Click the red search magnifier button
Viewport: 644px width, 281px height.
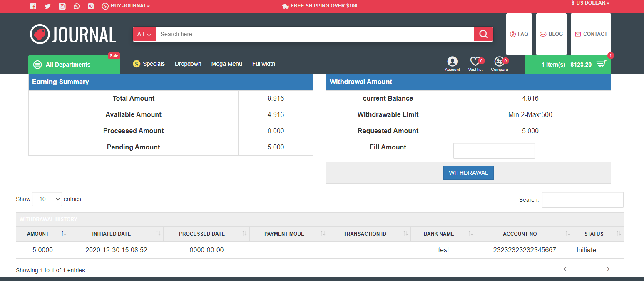click(483, 34)
